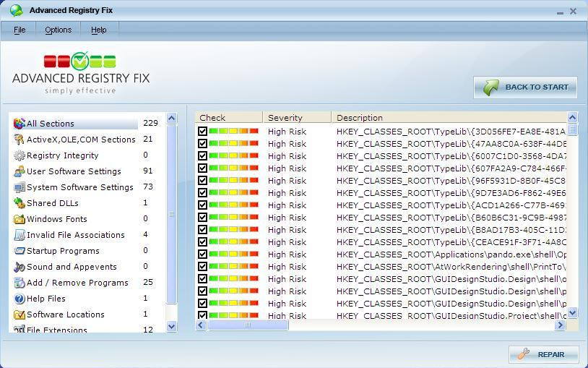Click the User Software Settings icon

tap(19, 171)
